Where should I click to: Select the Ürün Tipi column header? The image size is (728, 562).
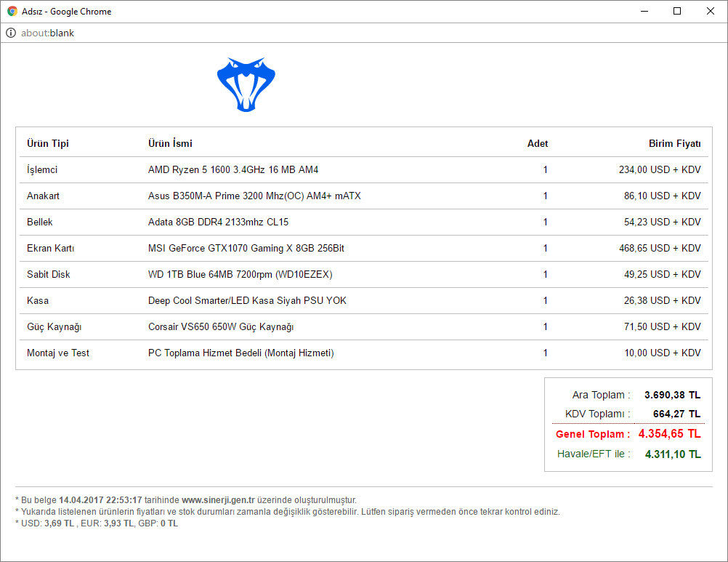(x=48, y=143)
